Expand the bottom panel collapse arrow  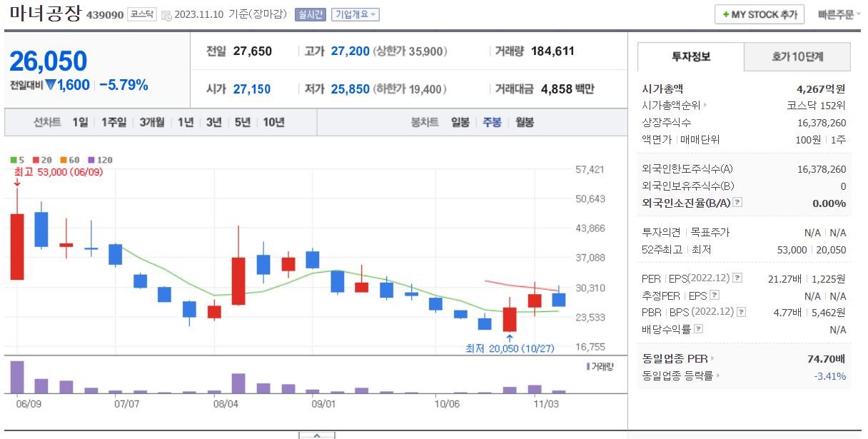317,435
